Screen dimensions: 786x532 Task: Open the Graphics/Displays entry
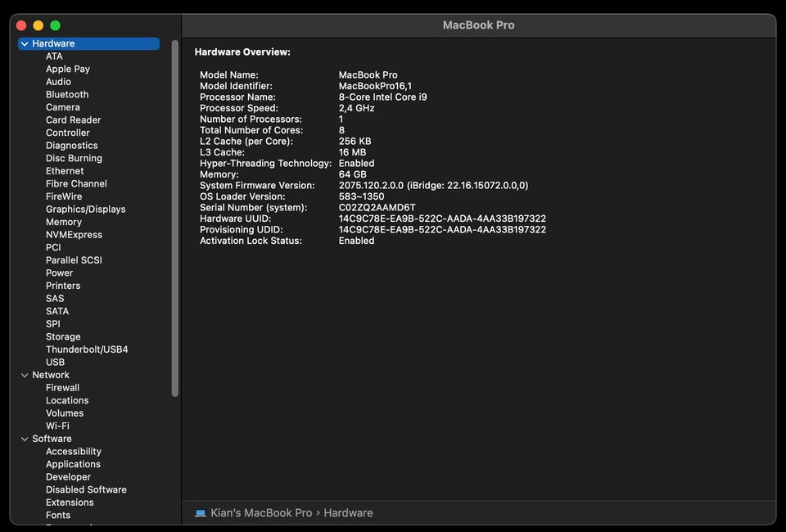(86, 210)
